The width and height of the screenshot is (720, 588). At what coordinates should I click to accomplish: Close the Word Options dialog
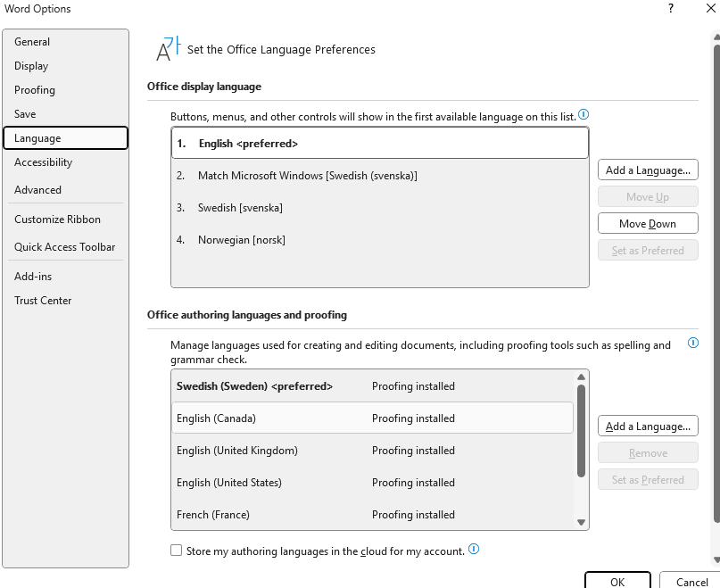click(x=710, y=8)
